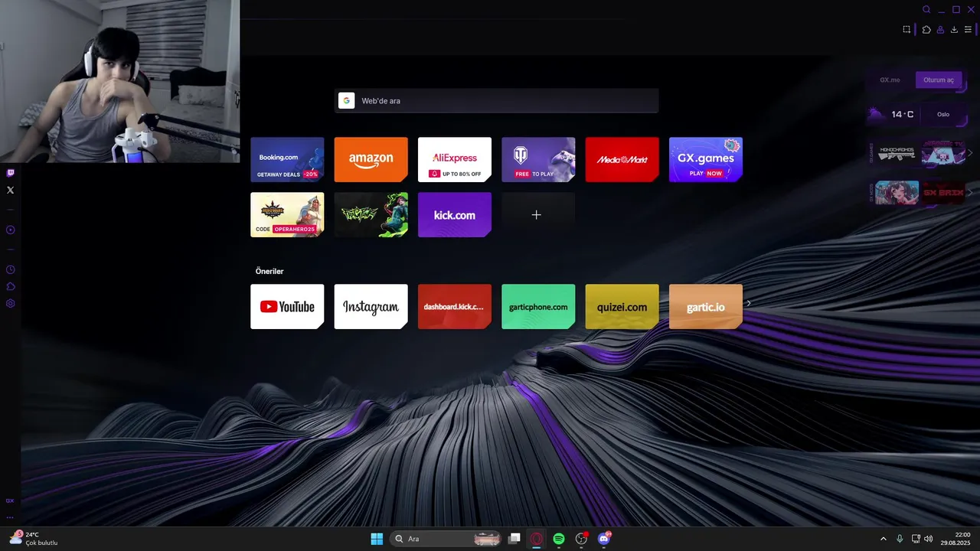This screenshot has height=551, width=980.
Task: Open World of Tanks Free to Play tile
Action: tap(538, 159)
